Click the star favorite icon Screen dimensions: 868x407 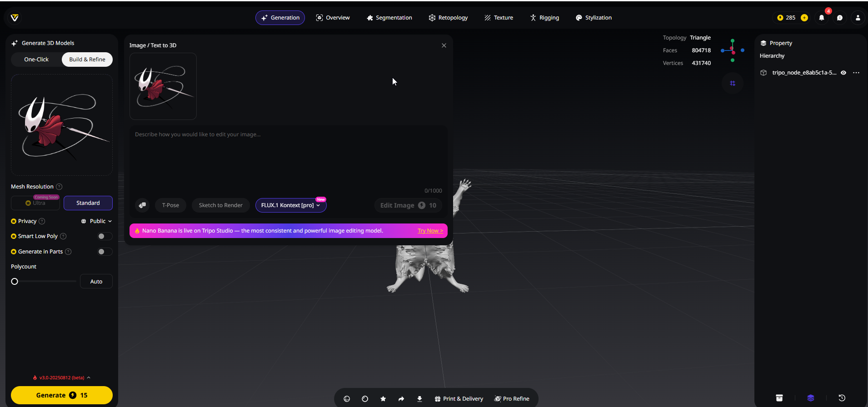[x=383, y=399]
